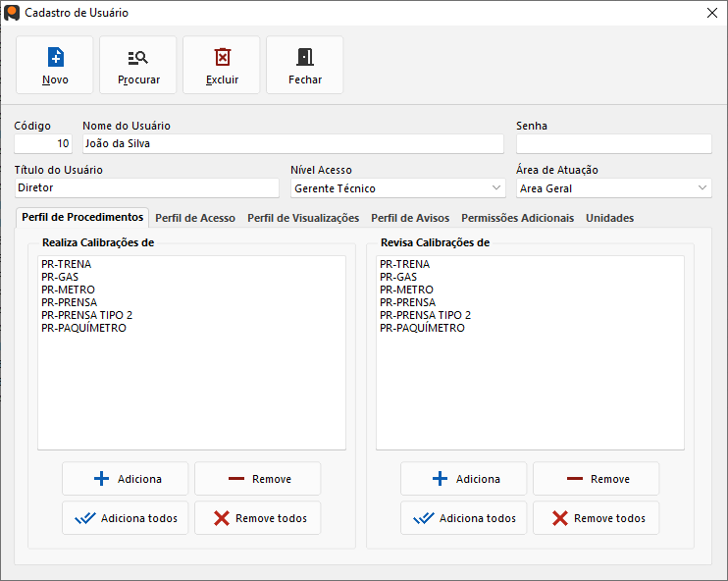Viewport: 728px width, 581px height.
Task: Click Adiciona todos under Revisa Calibrações
Action: pos(464,518)
